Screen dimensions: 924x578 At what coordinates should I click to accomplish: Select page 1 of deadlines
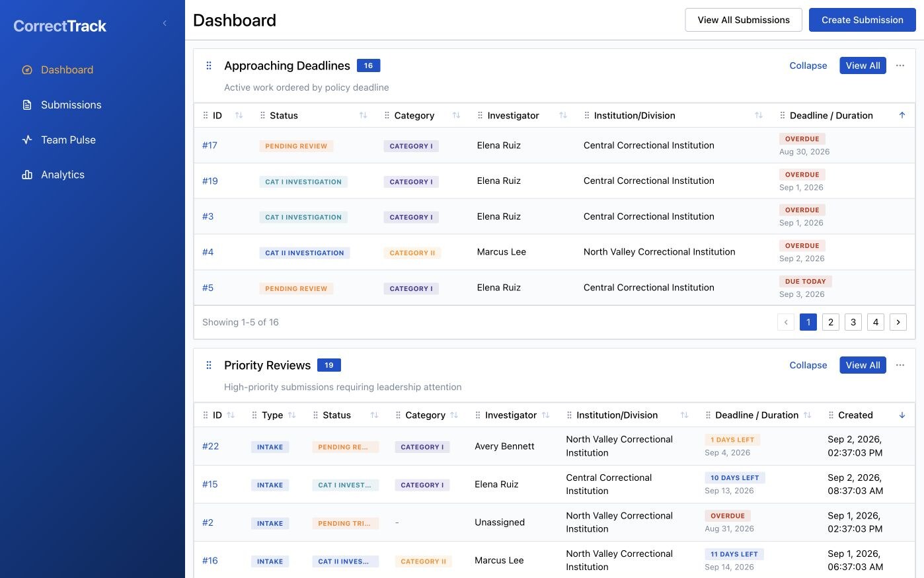[x=808, y=322]
